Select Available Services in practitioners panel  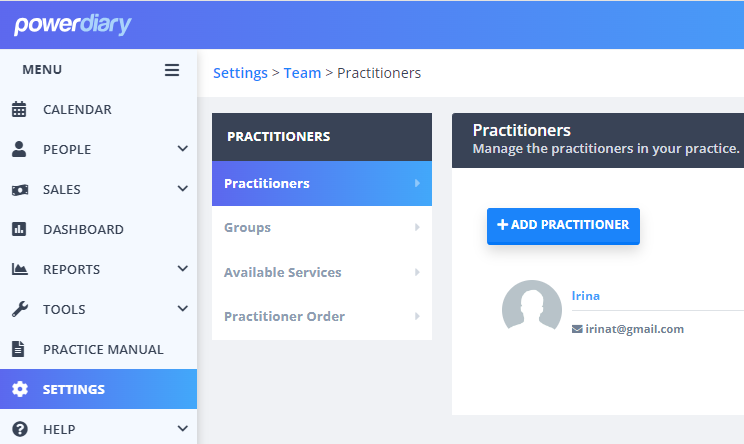click(322, 272)
